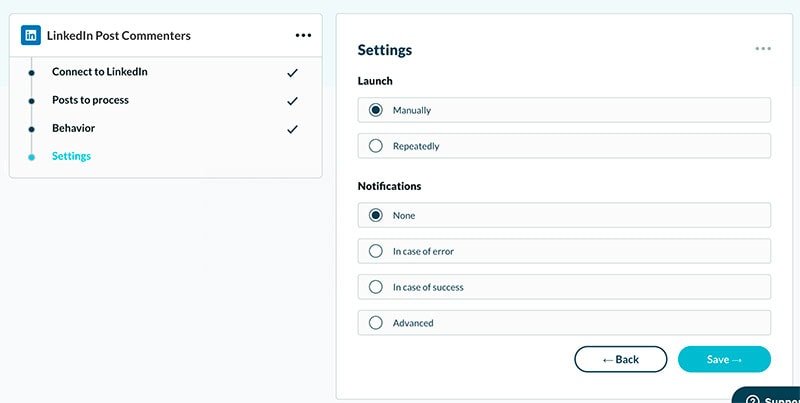Click the checkmark beside Connect to LinkedIn
800x403 pixels.
click(x=292, y=73)
